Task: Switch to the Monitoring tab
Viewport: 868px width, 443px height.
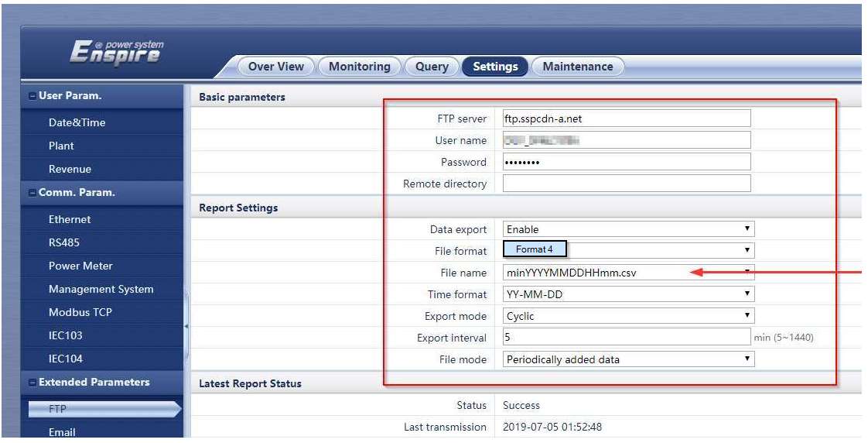Action: click(359, 67)
